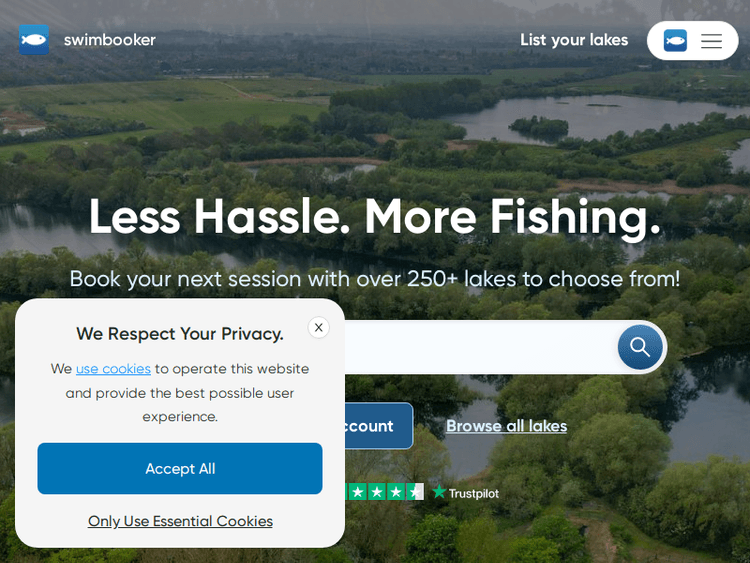Open the List your lakes page
Screen dimensions: 750x563
574,40
